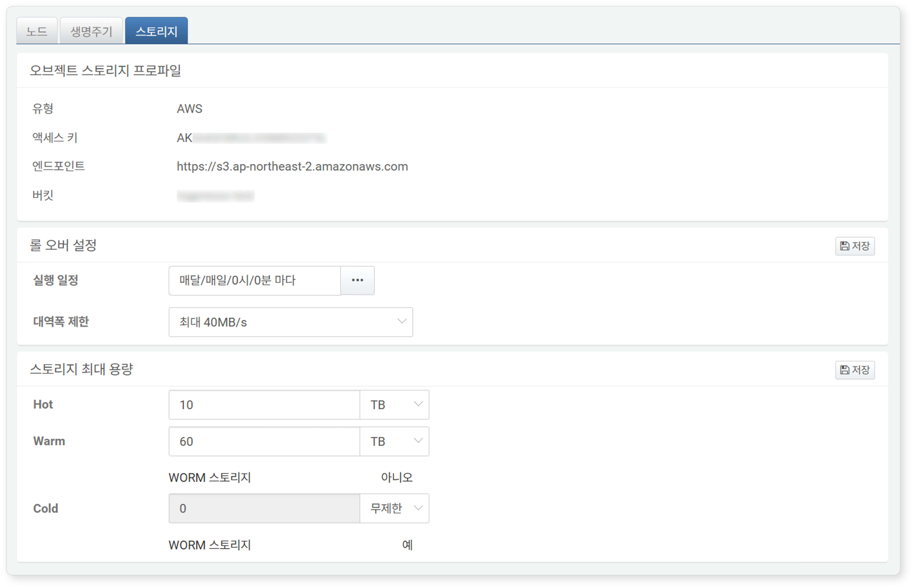Screen dimensions: 913x588
Task: Click the 실행 일정 label
Action: [56, 280]
